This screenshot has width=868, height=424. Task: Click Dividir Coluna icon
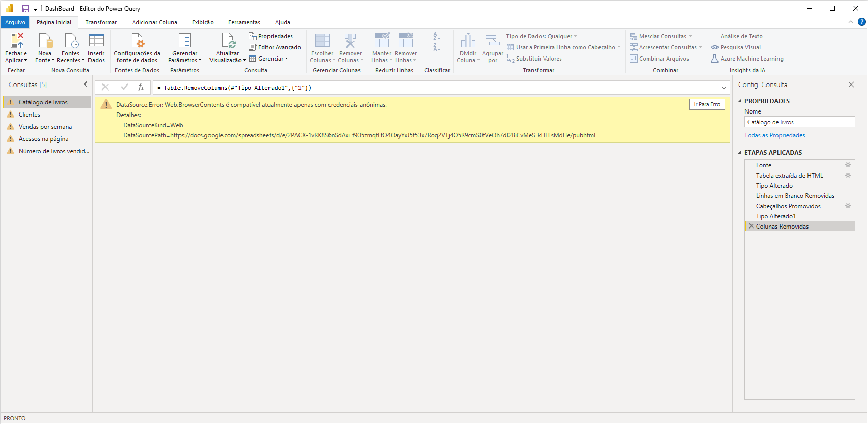tap(468, 40)
